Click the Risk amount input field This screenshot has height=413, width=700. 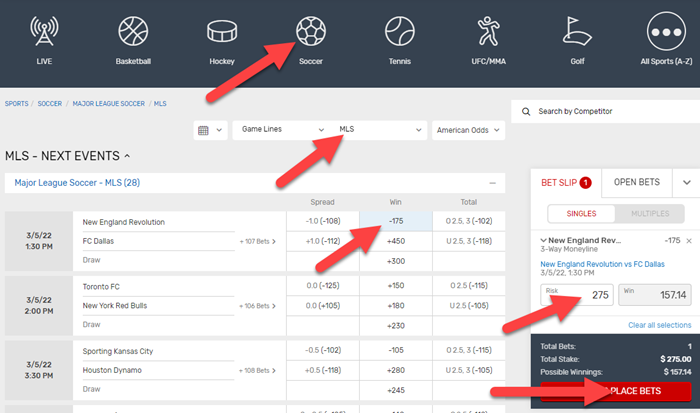click(576, 296)
